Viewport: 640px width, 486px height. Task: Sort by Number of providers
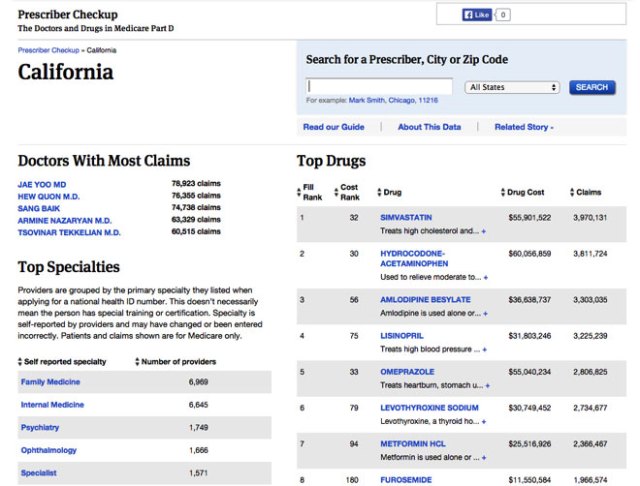click(x=138, y=361)
